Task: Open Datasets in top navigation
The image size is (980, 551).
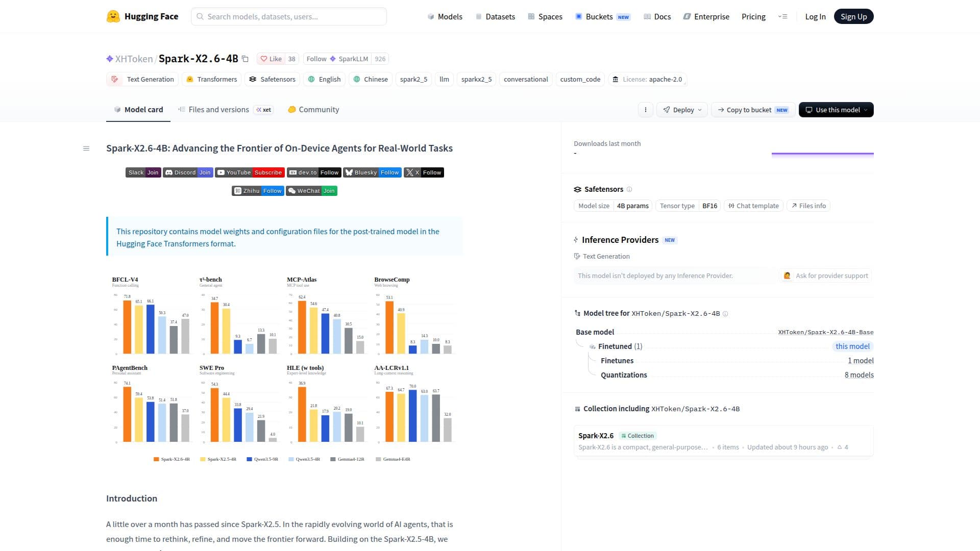Action: [x=495, y=17]
